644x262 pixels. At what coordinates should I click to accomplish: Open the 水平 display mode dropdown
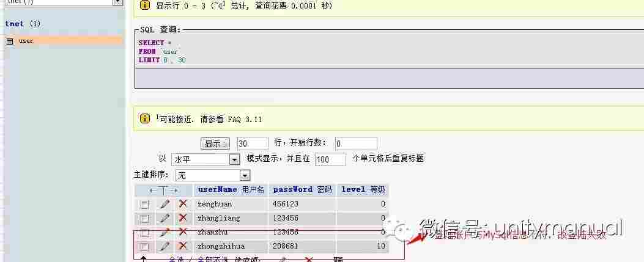205,159
